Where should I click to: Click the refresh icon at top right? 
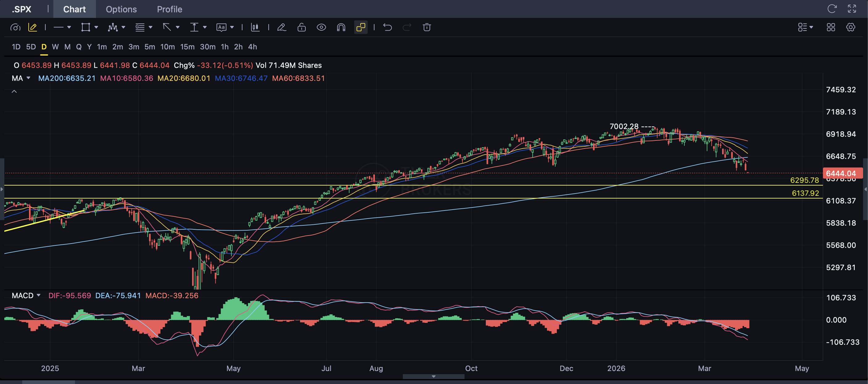(832, 9)
